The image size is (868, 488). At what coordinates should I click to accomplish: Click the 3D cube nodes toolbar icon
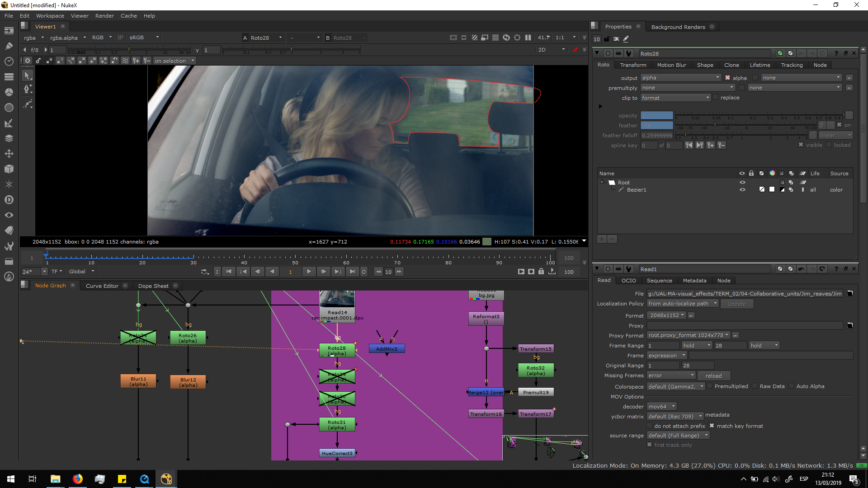[x=9, y=169]
